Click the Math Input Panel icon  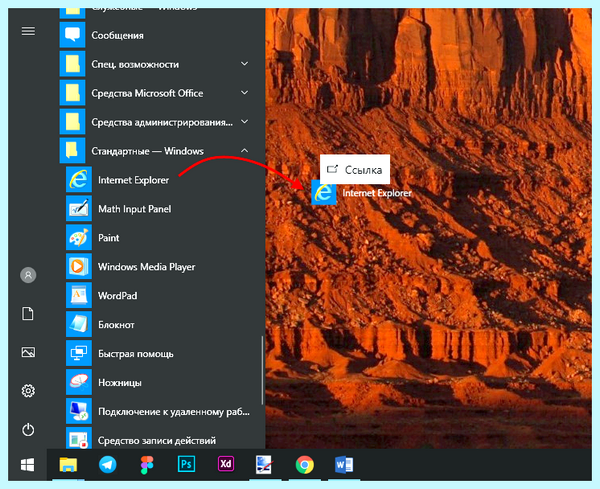(x=79, y=208)
